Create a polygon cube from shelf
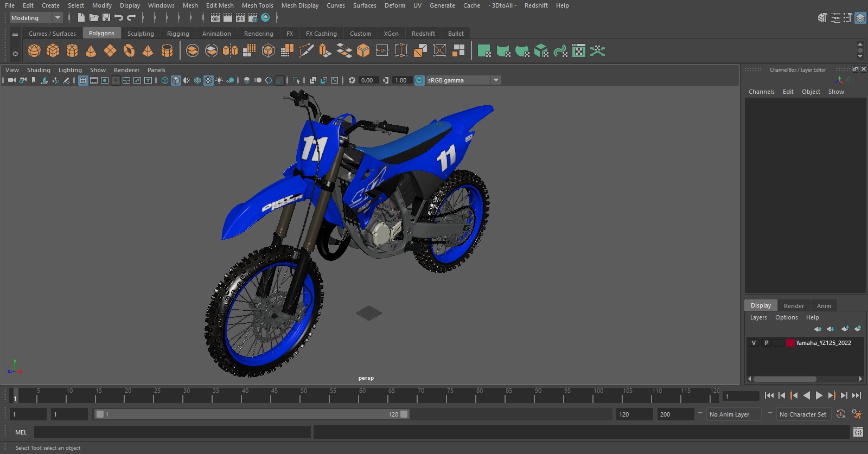Viewport: 868px width, 454px height. [x=53, y=51]
